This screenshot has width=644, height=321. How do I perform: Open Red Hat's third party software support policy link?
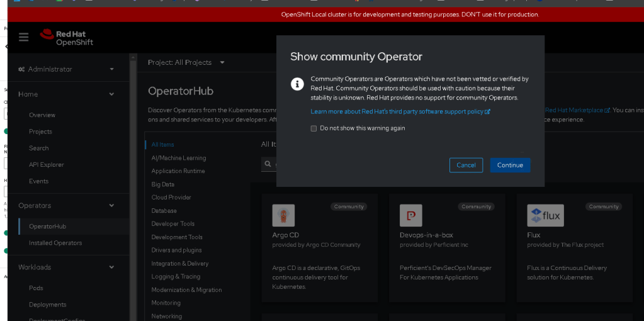click(x=400, y=111)
